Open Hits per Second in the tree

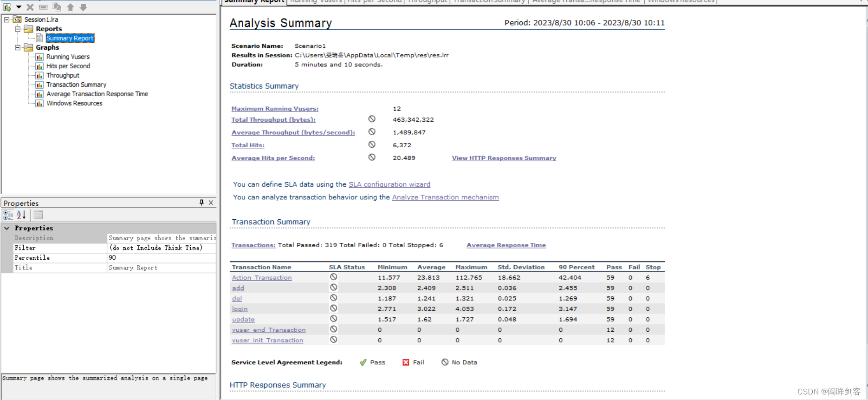68,66
